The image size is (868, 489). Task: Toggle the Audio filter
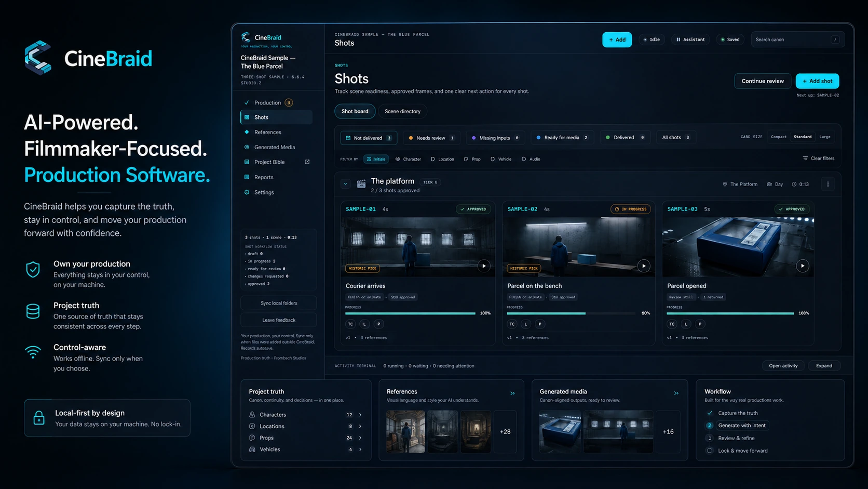[531, 159]
